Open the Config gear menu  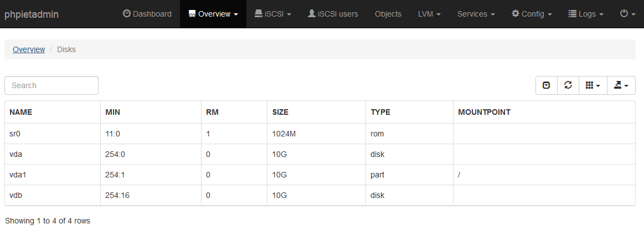[532, 14]
